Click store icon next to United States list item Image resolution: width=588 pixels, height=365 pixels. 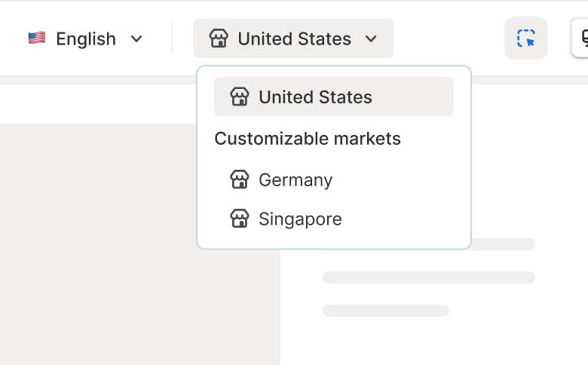coord(239,97)
